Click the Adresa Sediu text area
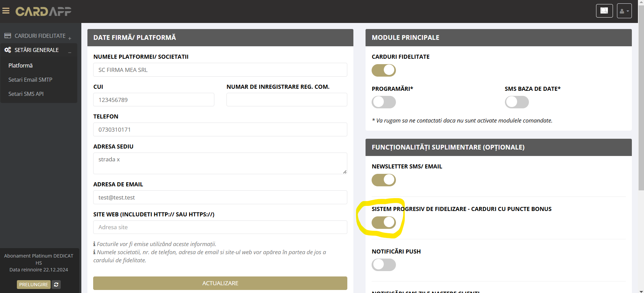 pyautogui.click(x=220, y=163)
